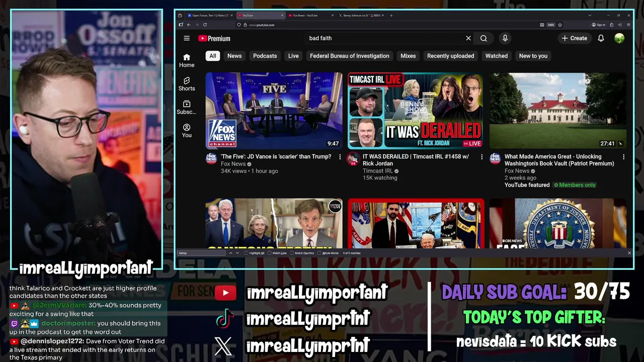Image resolution: width=644 pixels, height=362 pixels.
Task: Open the YouTube guide hamburger menu
Action: click(187, 38)
